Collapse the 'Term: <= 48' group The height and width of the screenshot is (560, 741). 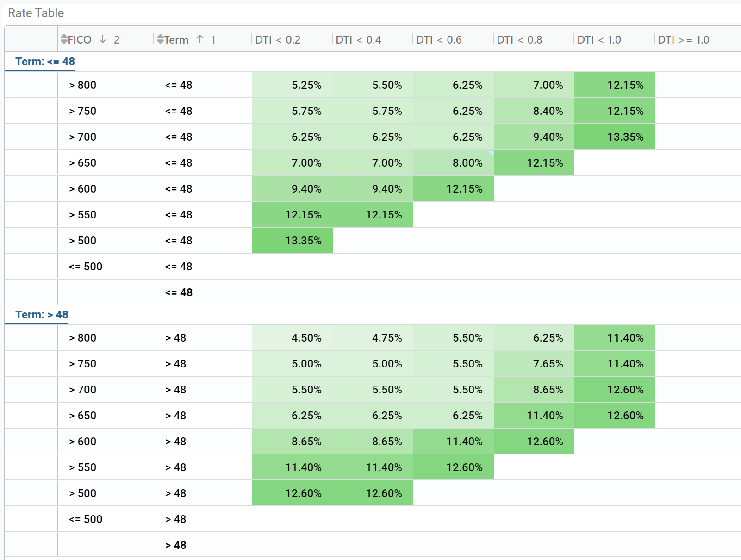pos(45,62)
